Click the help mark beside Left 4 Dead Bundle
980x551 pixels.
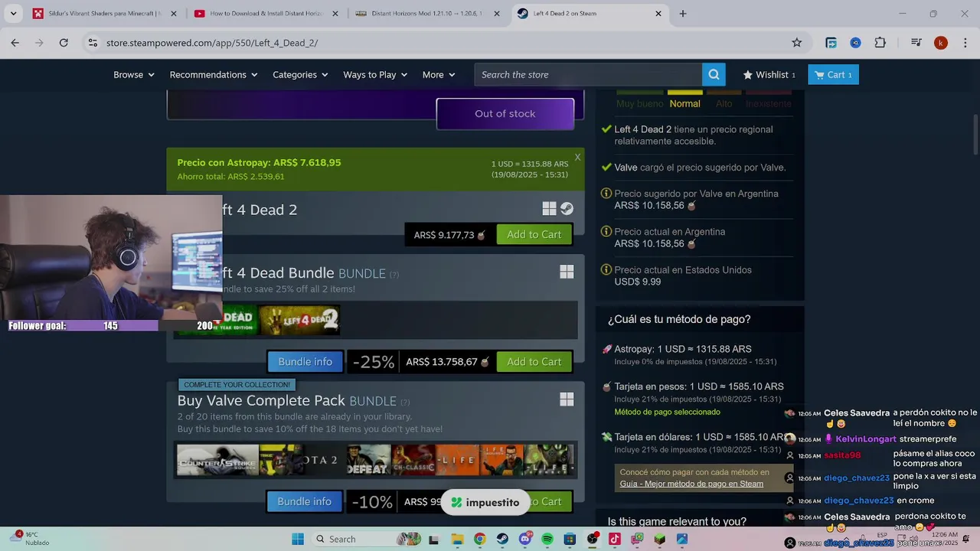(x=394, y=275)
